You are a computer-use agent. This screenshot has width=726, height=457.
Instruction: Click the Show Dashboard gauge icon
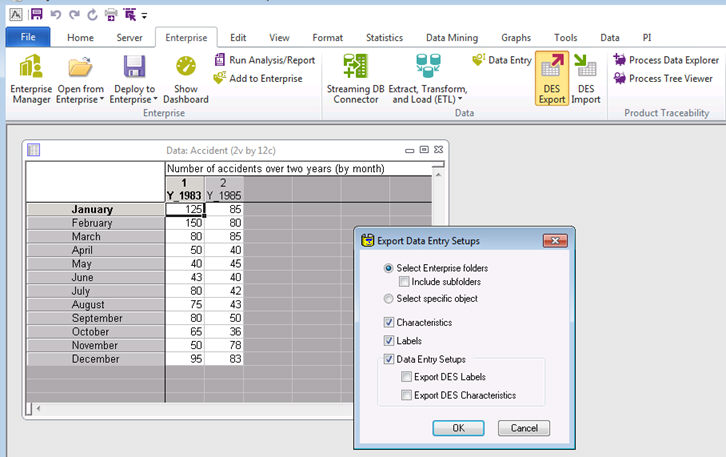pyautogui.click(x=186, y=66)
